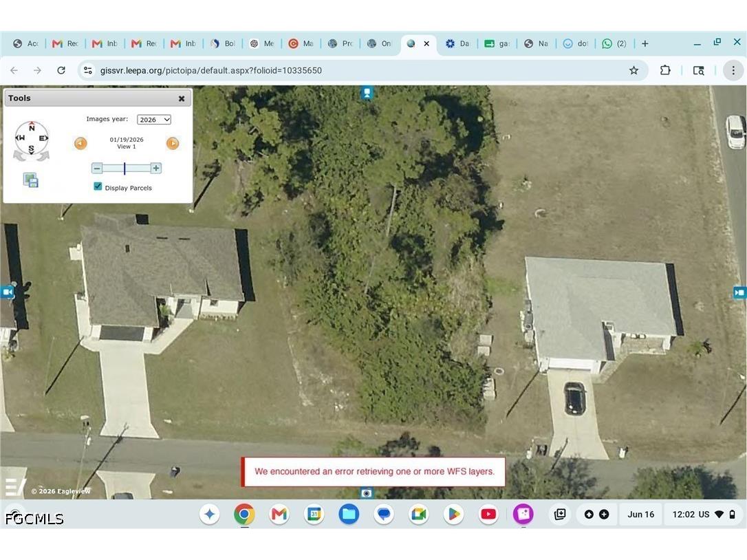The image size is (747, 560).
Task: Open the date 'Jun 16' calendar
Action: point(641,514)
